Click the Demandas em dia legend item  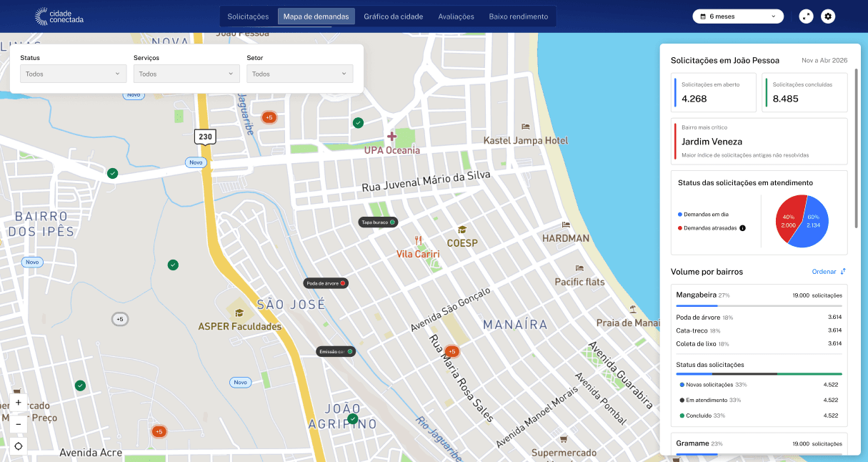click(x=704, y=215)
